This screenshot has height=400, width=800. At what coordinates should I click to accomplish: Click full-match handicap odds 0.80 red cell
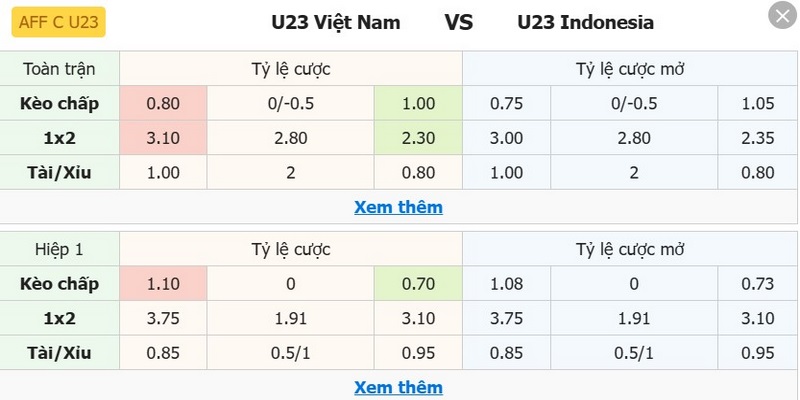click(x=163, y=103)
